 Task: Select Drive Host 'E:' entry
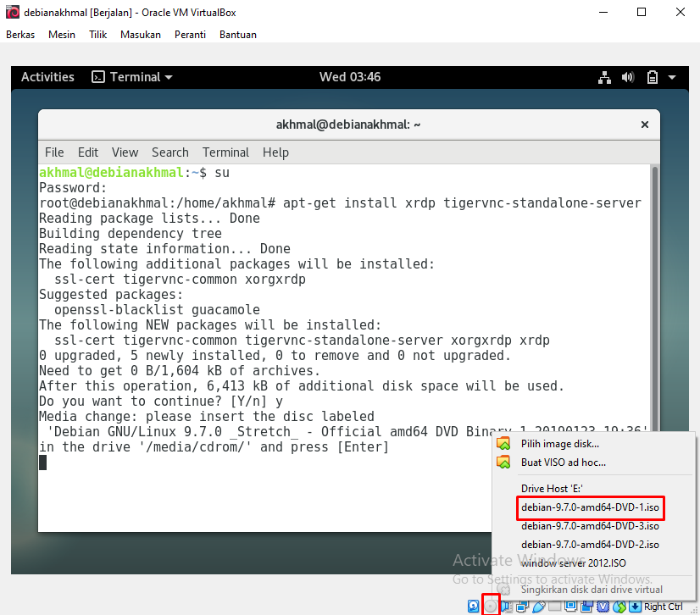593,488
